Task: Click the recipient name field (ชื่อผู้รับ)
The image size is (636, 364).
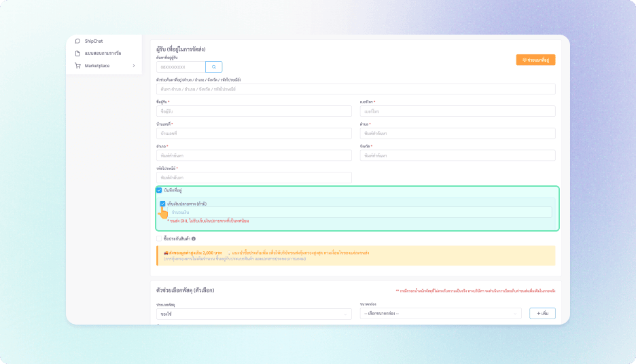Action: click(x=254, y=111)
